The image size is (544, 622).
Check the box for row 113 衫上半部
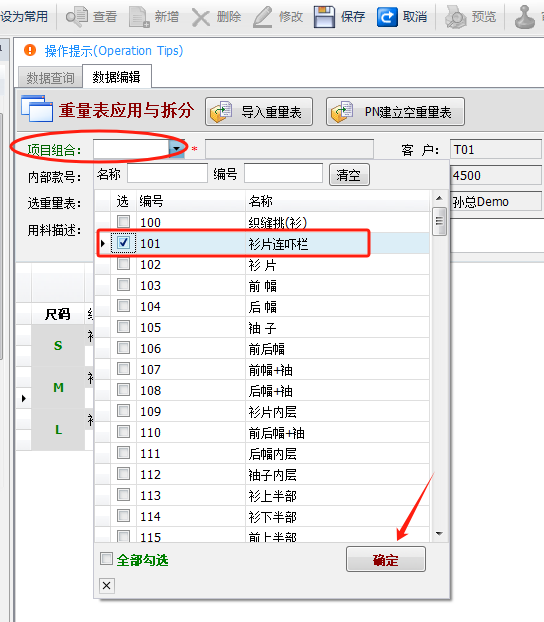tap(123, 495)
